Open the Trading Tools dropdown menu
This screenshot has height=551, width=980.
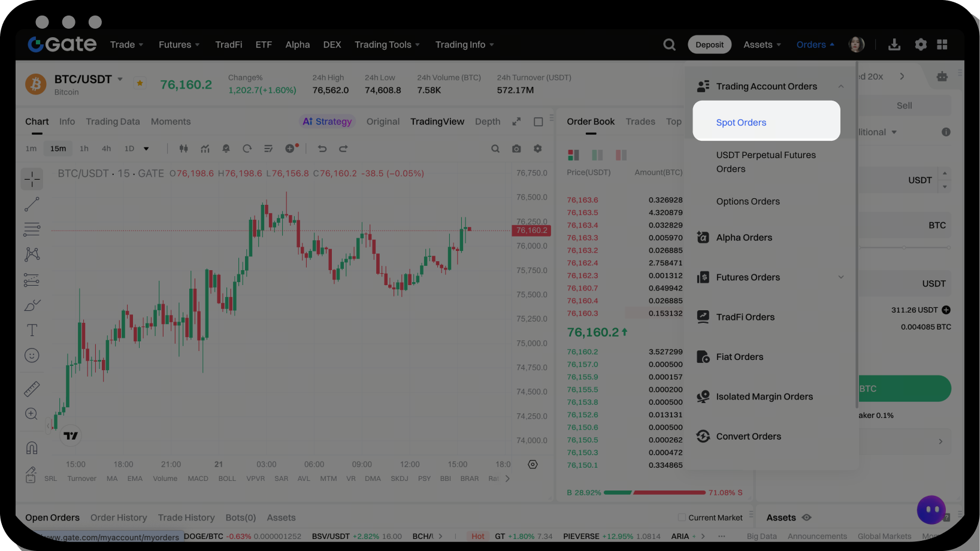coord(387,45)
